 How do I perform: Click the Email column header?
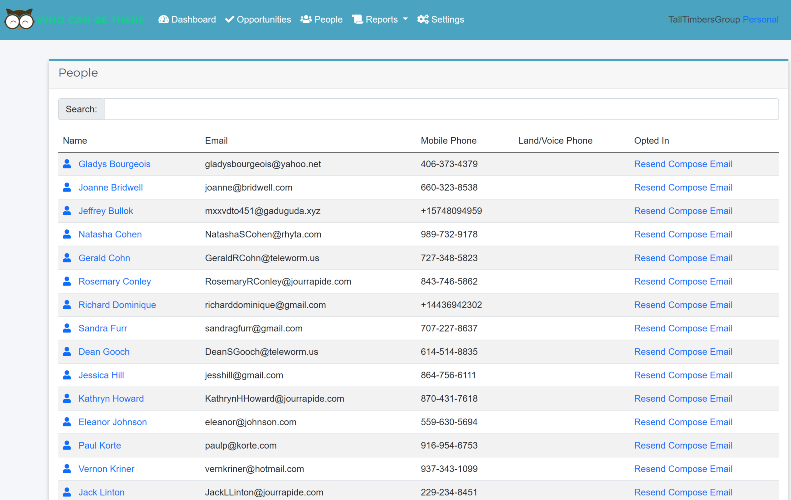point(216,141)
